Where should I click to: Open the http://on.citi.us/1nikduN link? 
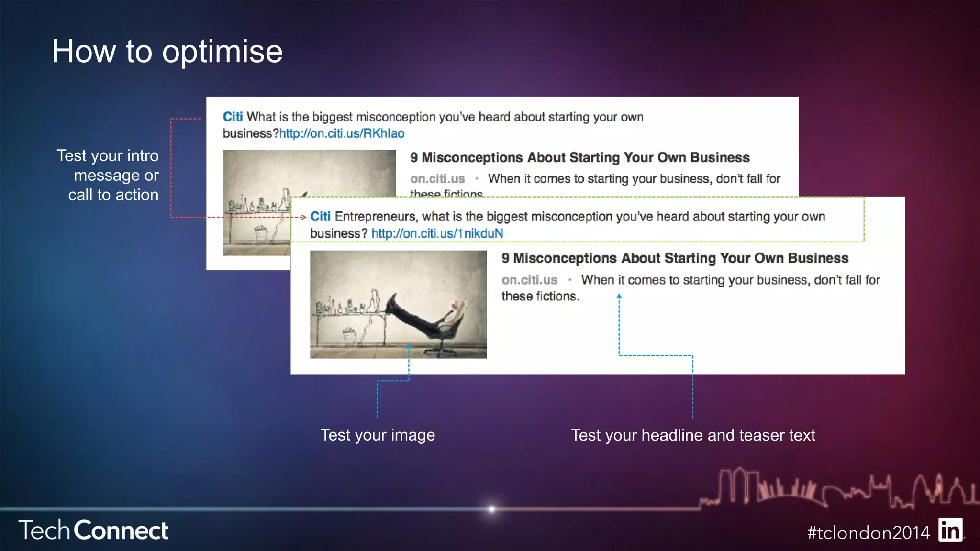pyautogui.click(x=437, y=233)
